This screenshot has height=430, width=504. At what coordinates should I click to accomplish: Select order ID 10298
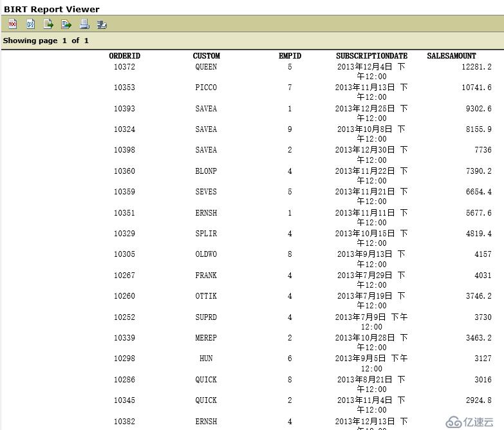(124, 359)
